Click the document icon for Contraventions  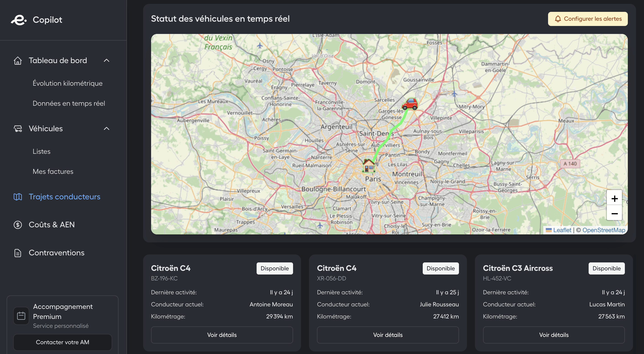(18, 253)
